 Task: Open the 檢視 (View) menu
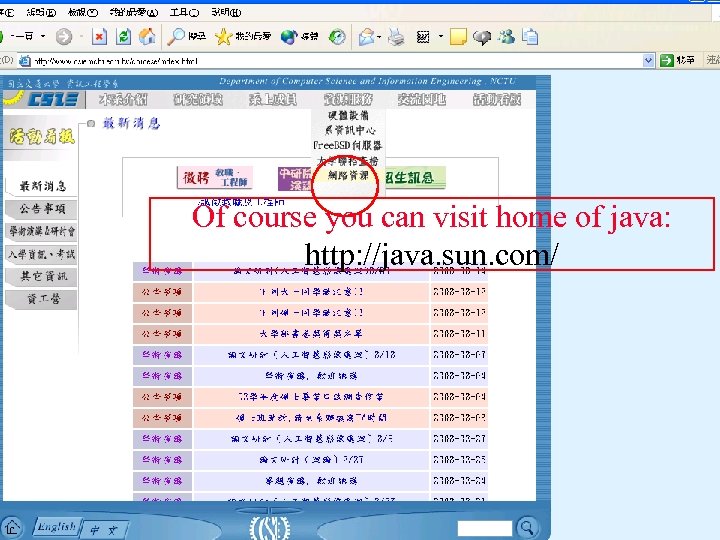tap(83, 12)
